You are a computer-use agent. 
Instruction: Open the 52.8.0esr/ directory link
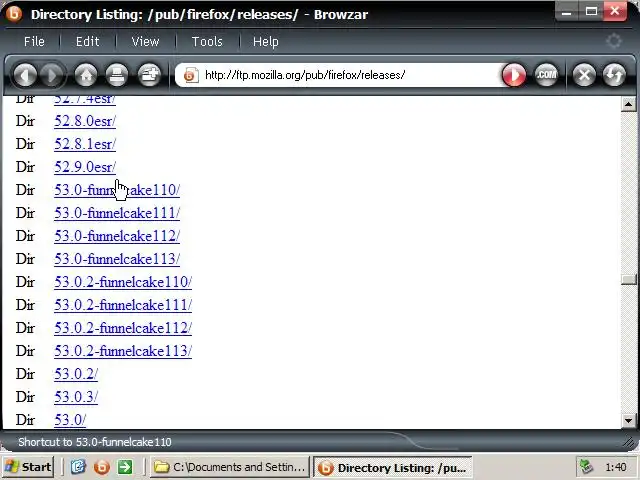point(85,121)
